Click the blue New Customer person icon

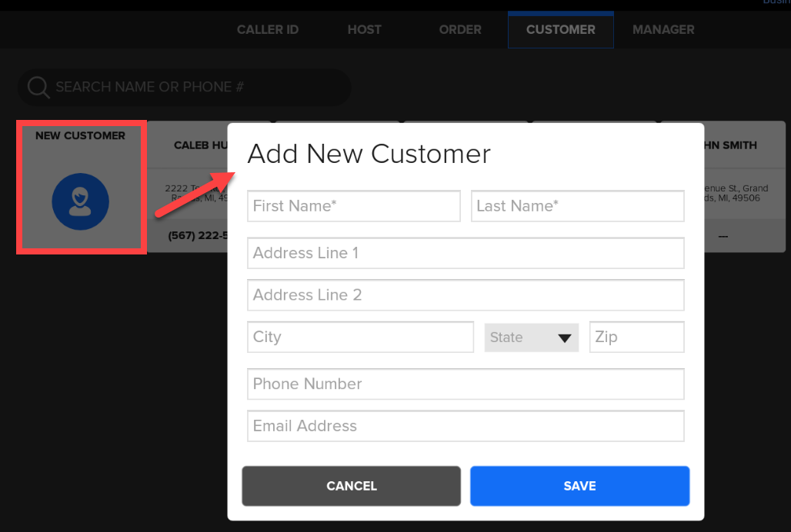[x=81, y=203]
